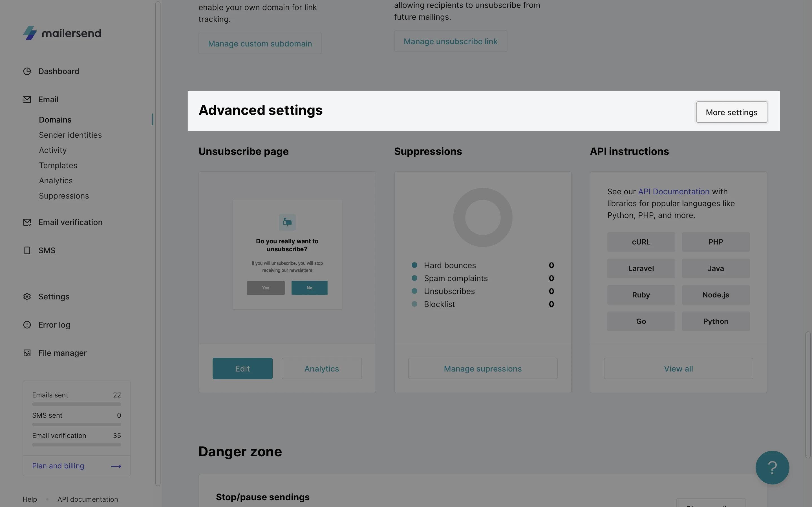This screenshot has width=812, height=507.
Task: Select Sender identities in sidebar
Action: click(x=70, y=135)
